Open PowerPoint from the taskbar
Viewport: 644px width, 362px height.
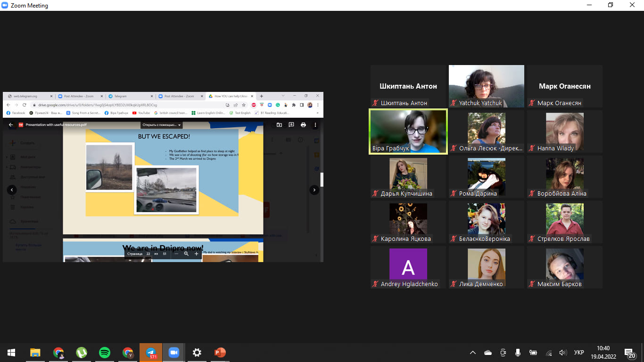click(x=220, y=353)
